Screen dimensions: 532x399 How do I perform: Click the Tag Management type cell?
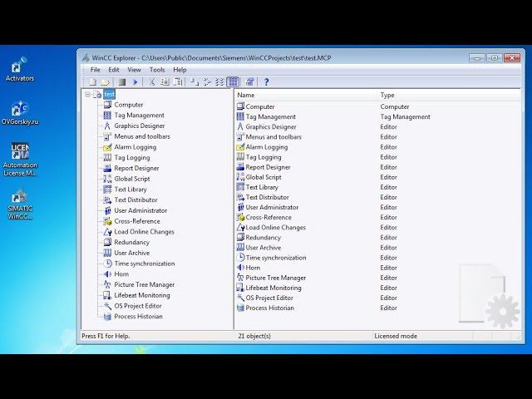[x=405, y=116]
